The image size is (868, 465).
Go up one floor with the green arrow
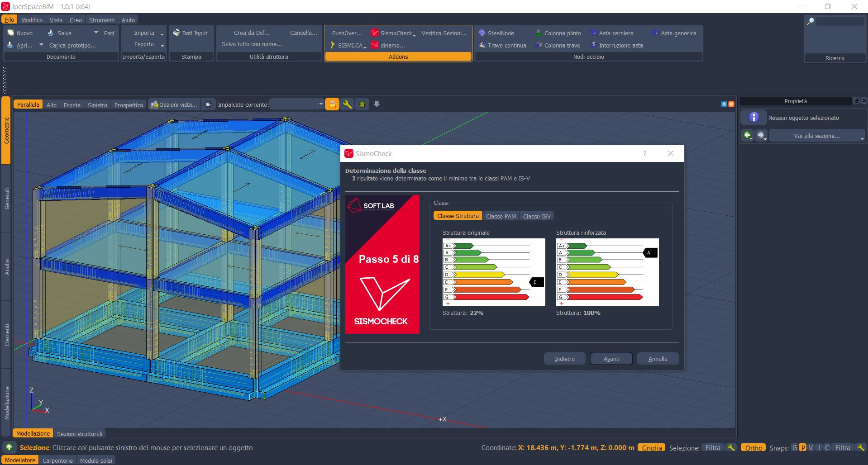[x=362, y=104]
